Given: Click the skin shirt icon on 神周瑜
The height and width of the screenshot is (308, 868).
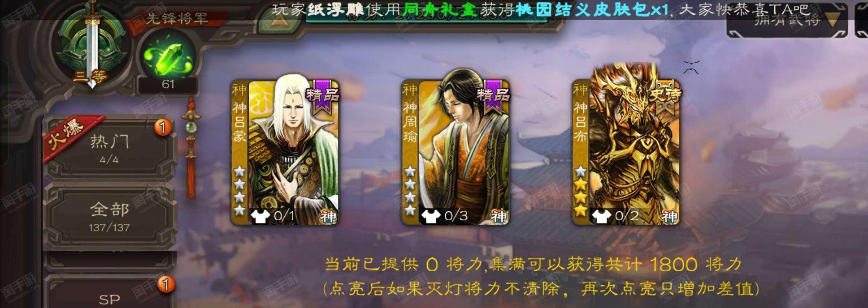Looking at the screenshot, I should (430, 216).
